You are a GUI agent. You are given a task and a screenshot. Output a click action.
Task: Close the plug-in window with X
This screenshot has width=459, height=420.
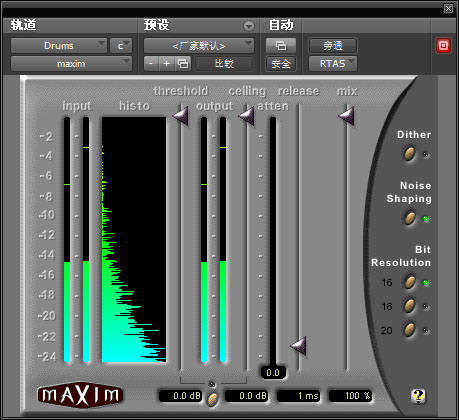[448, 8]
